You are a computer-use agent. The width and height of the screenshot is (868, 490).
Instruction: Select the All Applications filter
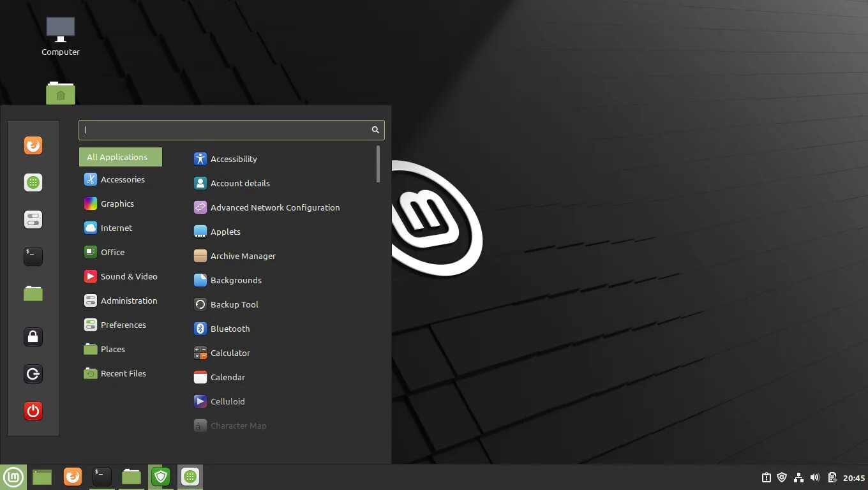pyautogui.click(x=120, y=157)
